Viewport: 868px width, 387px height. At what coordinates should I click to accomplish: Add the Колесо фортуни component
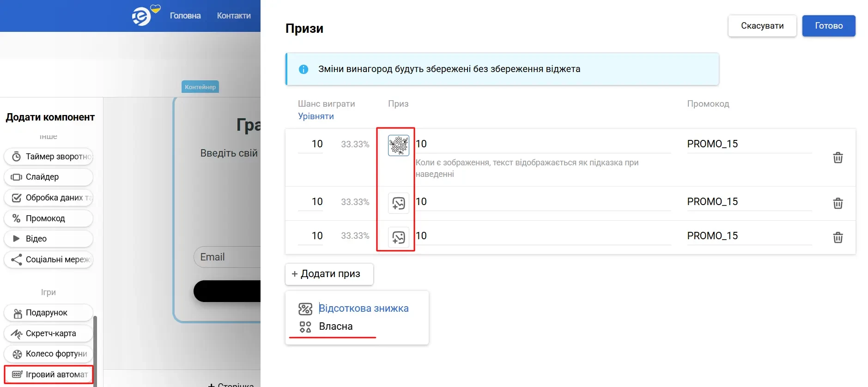tap(49, 354)
